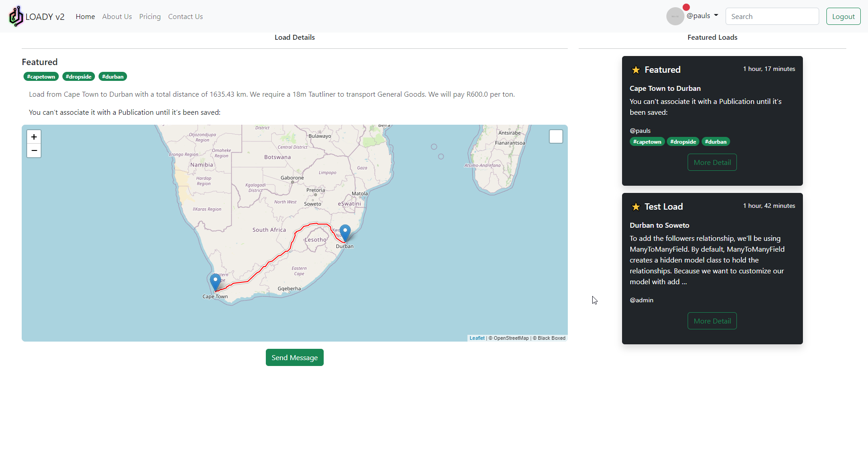Open the Home nav item

(85, 17)
